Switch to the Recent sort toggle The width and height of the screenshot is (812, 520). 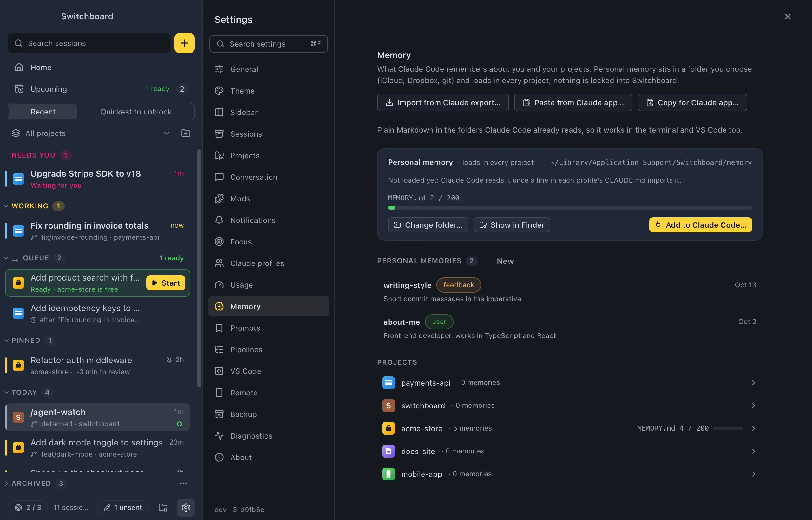click(x=43, y=111)
